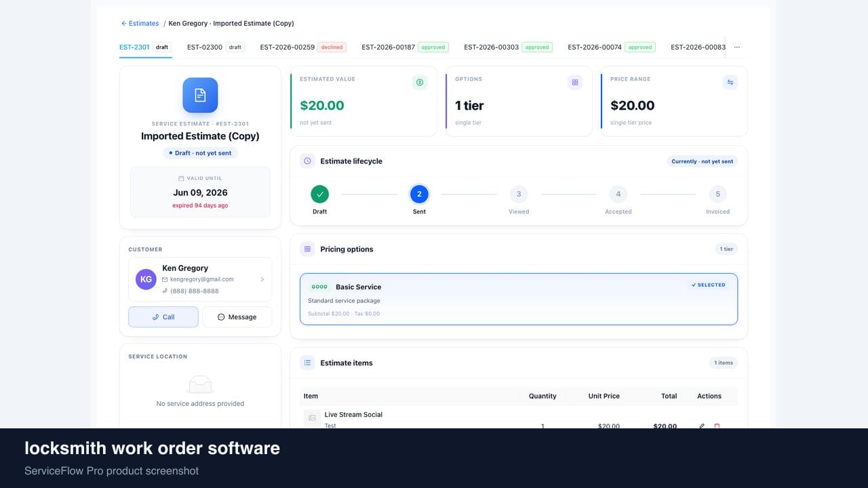This screenshot has height=488, width=868.
Task: Click the 'Currently · not yet sent' lifecycle badge
Action: point(702,161)
